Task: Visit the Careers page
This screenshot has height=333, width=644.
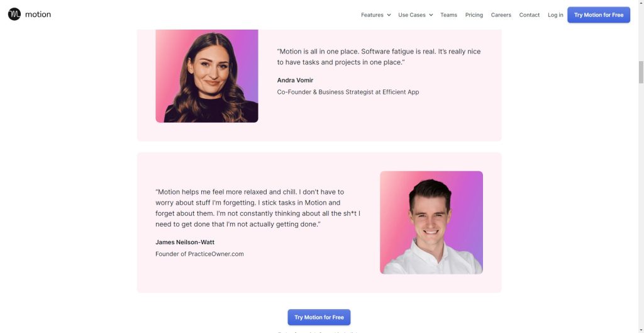Action: pos(501,15)
